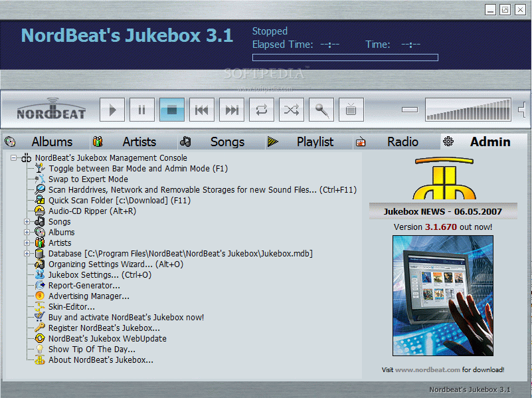Open the www.nordbeat.com link

[x=428, y=370]
